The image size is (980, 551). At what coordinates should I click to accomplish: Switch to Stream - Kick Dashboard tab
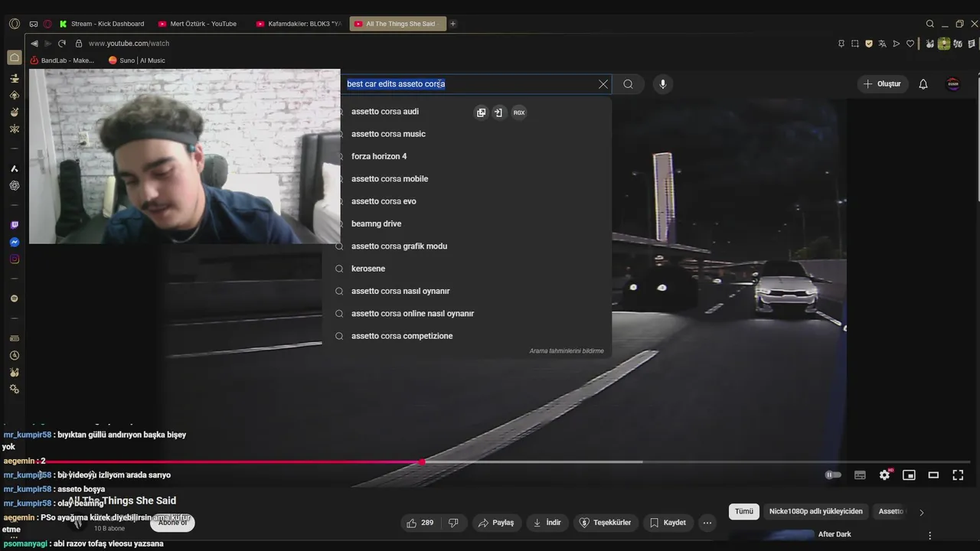coord(103,24)
